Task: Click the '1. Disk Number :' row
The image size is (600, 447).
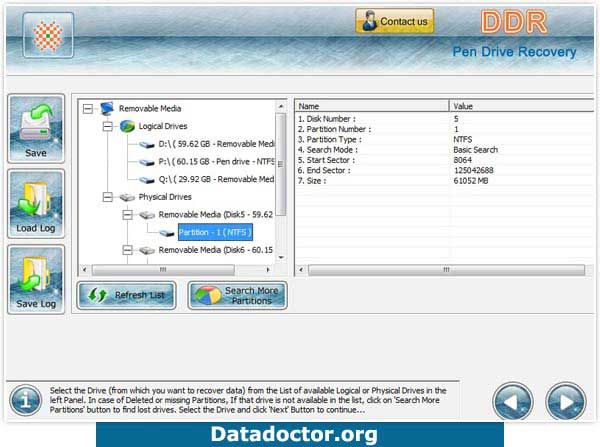Action: coord(444,119)
